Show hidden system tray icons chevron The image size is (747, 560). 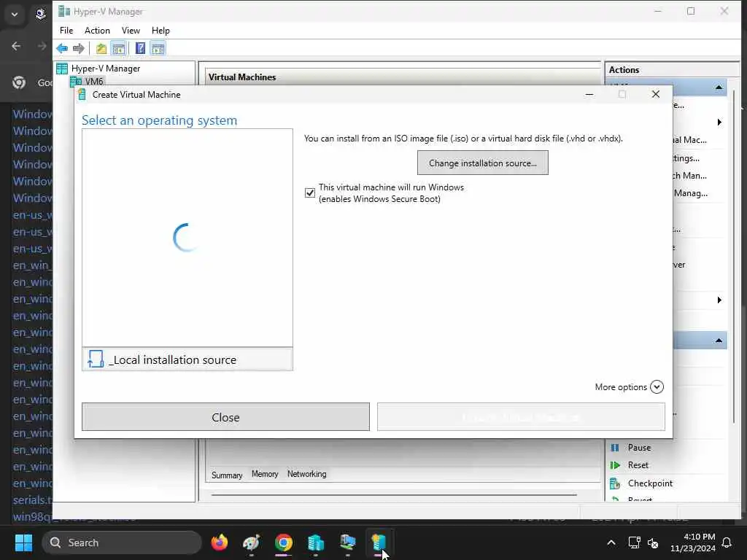611,542
